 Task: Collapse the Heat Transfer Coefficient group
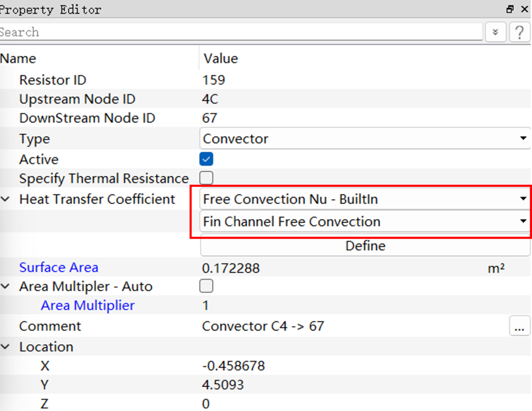click(5, 199)
